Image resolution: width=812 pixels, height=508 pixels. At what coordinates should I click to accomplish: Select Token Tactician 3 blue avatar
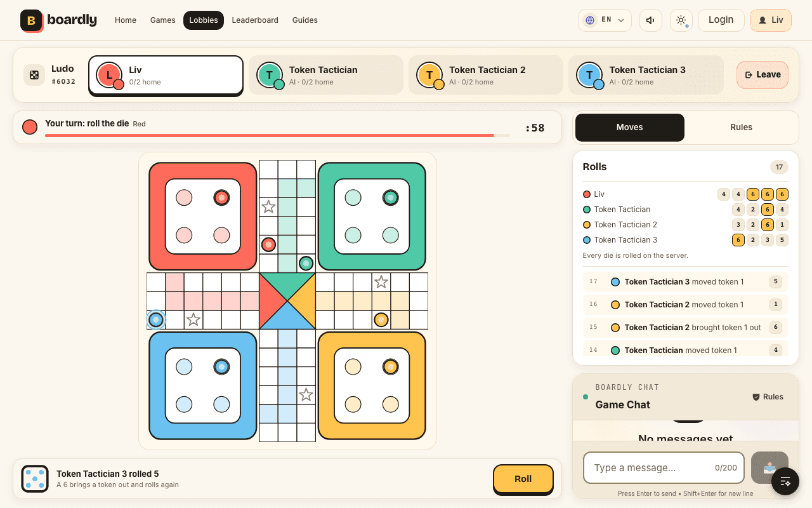tap(589, 75)
